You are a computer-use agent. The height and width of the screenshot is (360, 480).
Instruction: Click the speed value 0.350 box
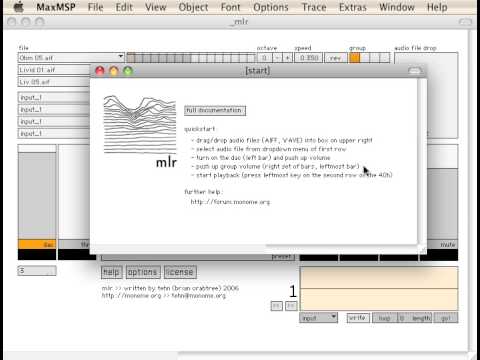(x=309, y=58)
